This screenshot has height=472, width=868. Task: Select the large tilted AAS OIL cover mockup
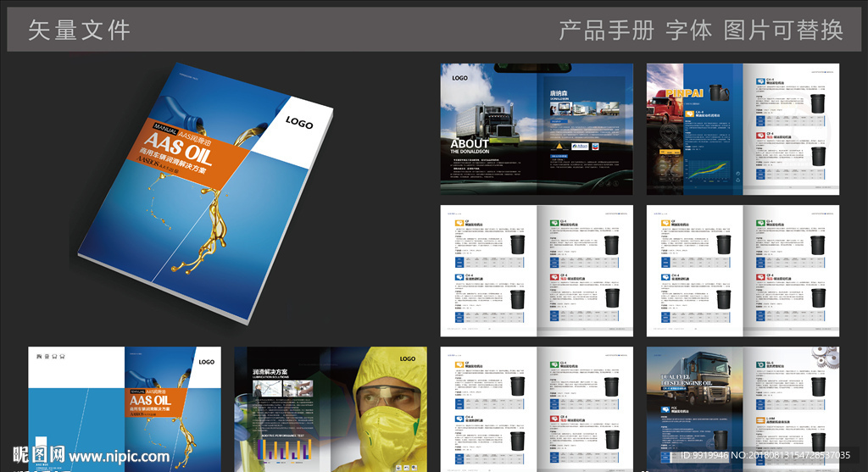(x=206, y=192)
